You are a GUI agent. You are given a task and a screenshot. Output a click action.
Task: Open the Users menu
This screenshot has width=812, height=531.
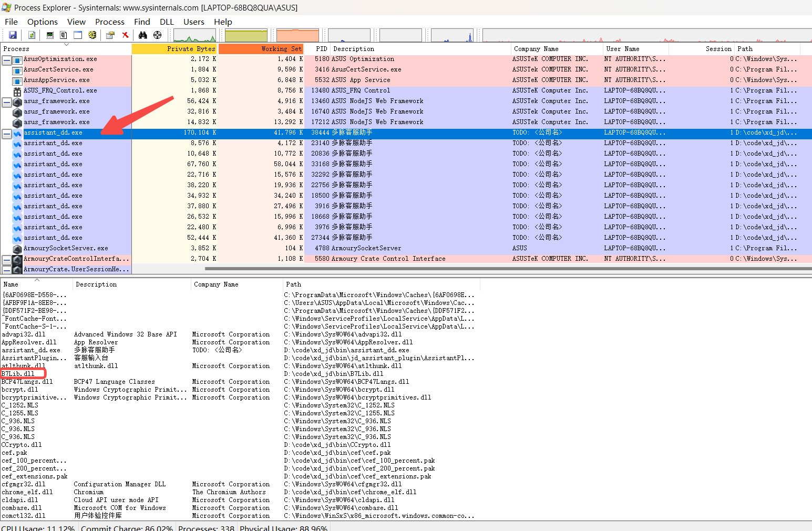pos(193,22)
